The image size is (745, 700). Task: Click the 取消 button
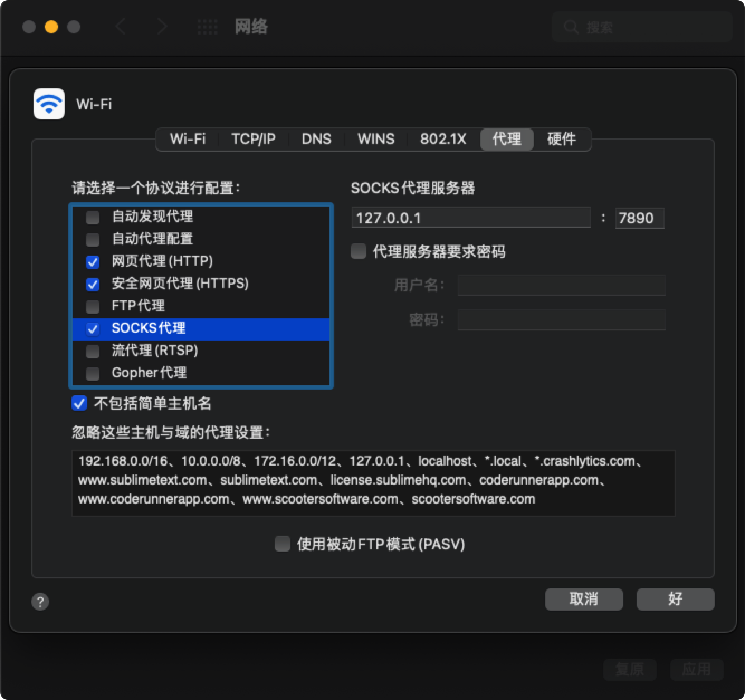[x=584, y=599]
